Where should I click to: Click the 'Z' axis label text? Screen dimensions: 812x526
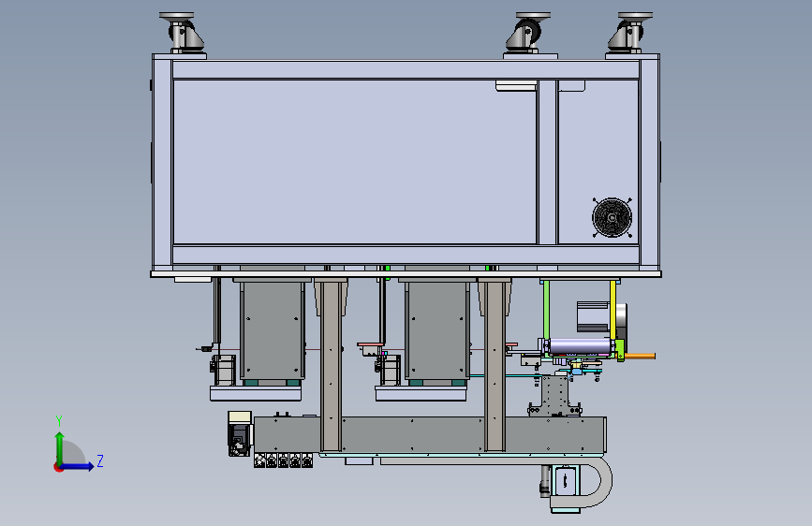tap(100, 460)
